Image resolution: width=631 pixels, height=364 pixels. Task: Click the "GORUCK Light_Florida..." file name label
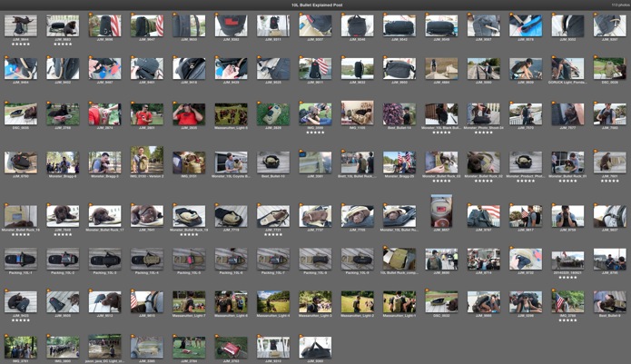click(x=567, y=82)
